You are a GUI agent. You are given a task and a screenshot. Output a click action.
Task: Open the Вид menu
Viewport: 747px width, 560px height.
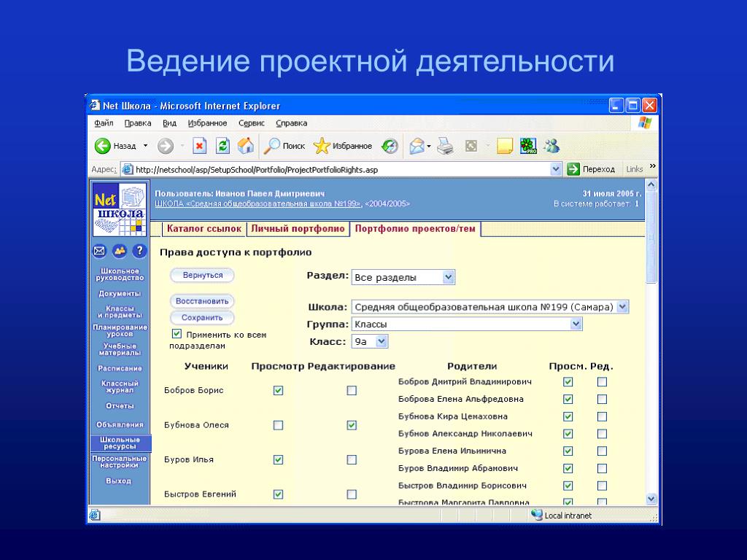tap(169, 122)
